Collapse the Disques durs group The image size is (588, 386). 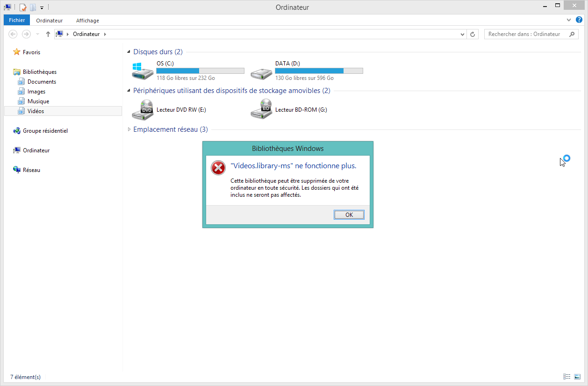pyautogui.click(x=129, y=52)
